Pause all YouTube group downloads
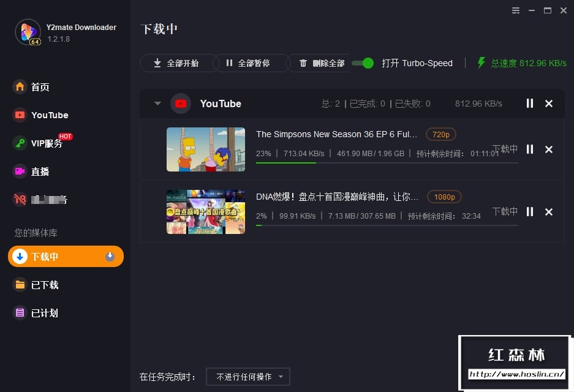This screenshot has width=574, height=392. 529,104
